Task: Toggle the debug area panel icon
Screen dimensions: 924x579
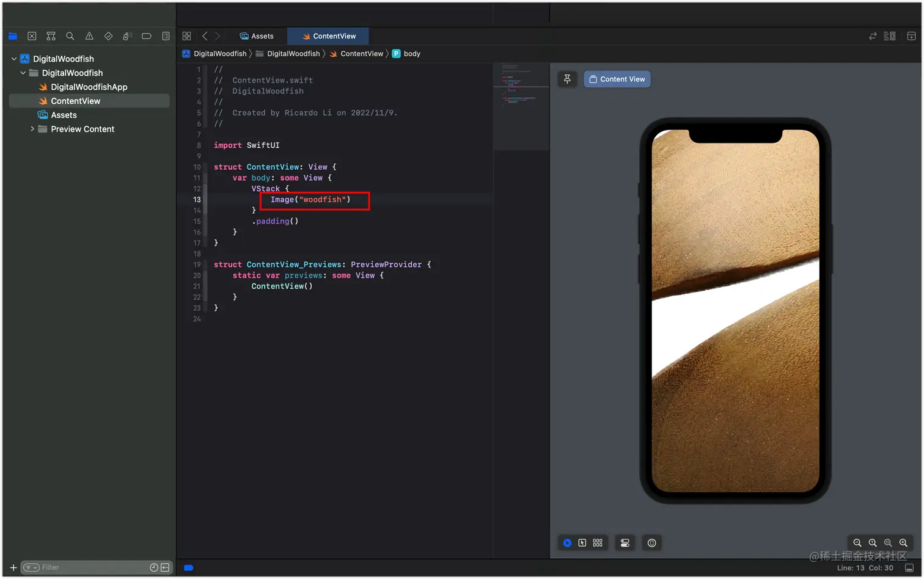Action: pos(909,568)
